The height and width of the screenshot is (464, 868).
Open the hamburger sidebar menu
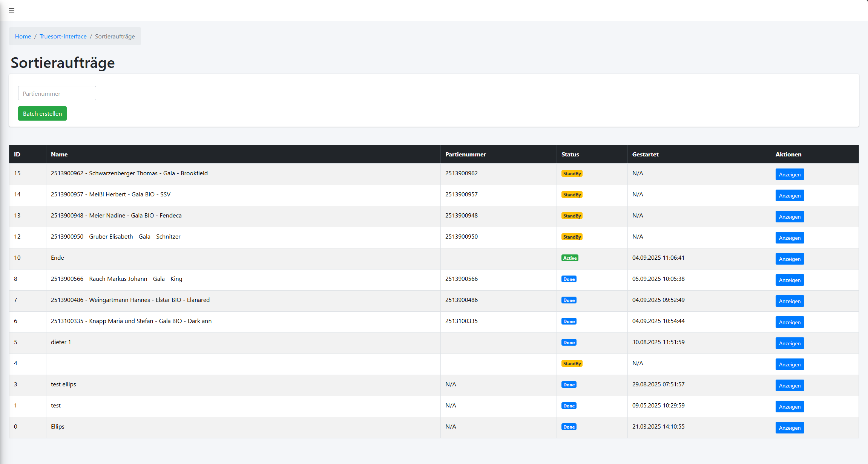(12, 10)
